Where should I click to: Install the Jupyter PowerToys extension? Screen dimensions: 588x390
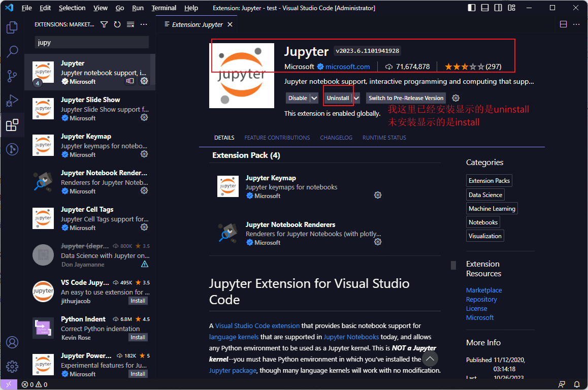tap(138, 374)
